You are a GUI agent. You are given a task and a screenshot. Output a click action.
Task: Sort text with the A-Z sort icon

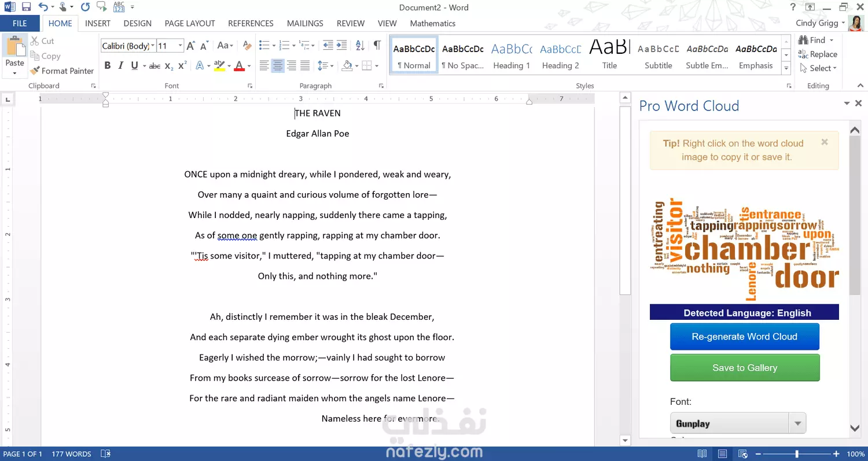pos(360,46)
